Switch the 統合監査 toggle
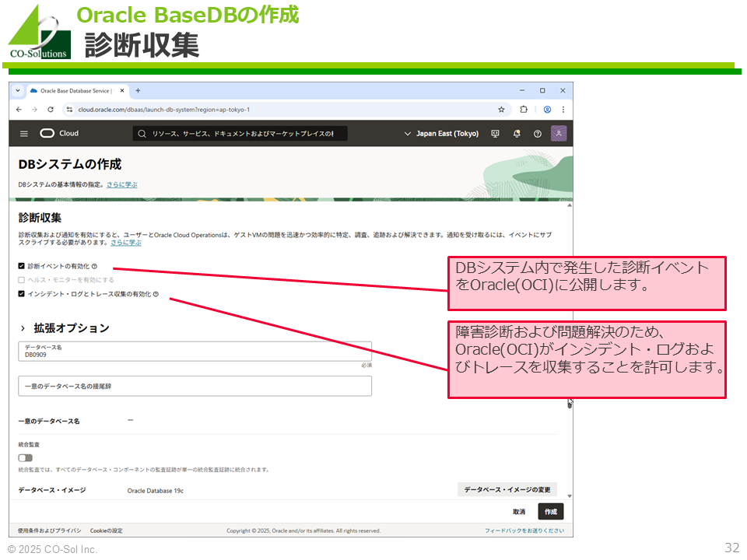 (25, 457)
